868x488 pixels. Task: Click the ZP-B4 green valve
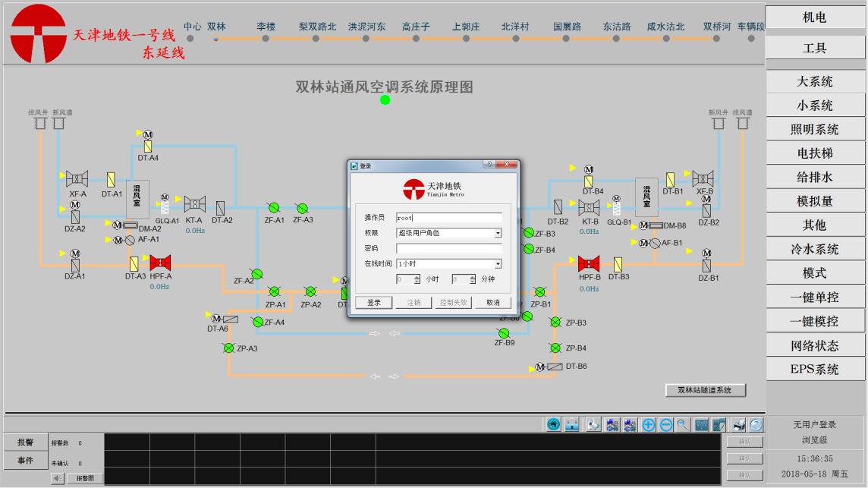click(556, 348)
